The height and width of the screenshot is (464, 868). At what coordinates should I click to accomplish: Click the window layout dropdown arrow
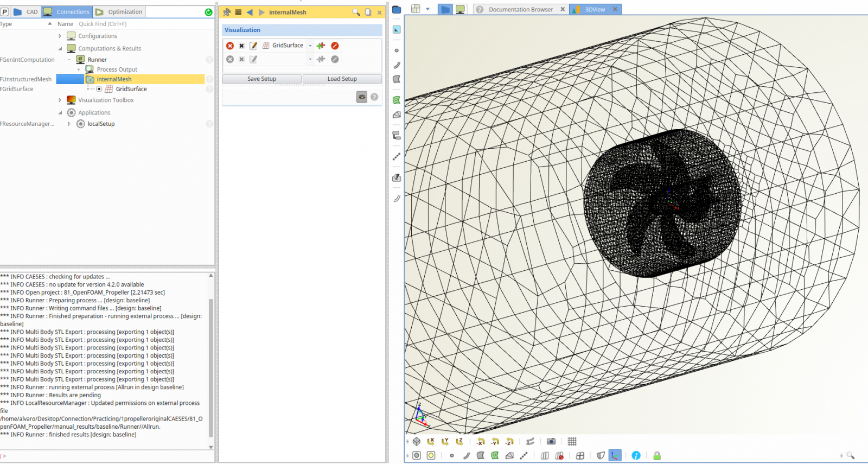click(427, 9)
